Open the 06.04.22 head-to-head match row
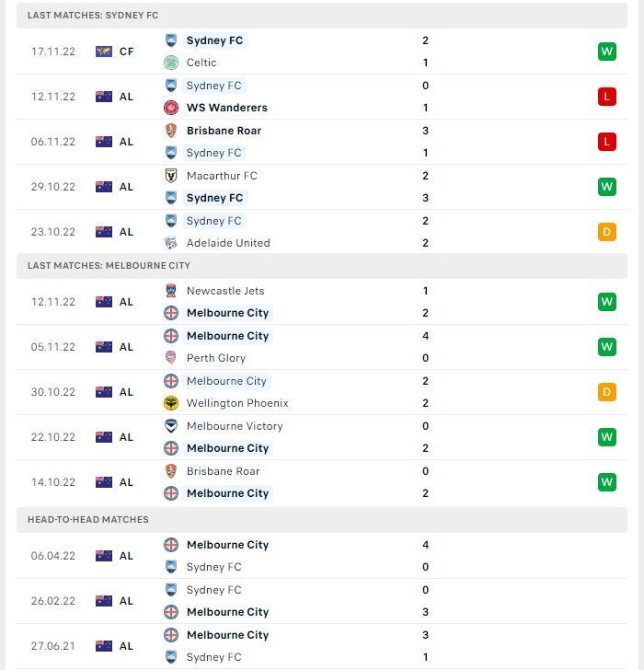The width and height of the screenshot is (644, 670). point(322,556)
